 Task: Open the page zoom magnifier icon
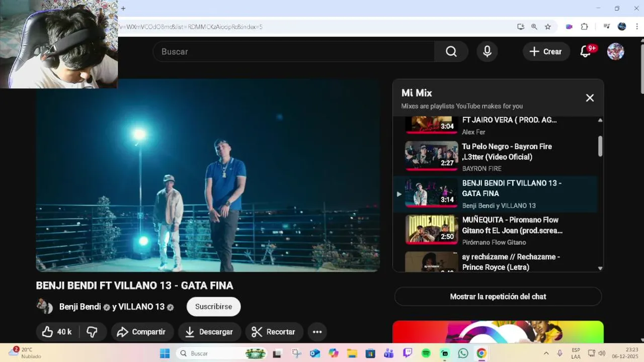click(534, 27)
